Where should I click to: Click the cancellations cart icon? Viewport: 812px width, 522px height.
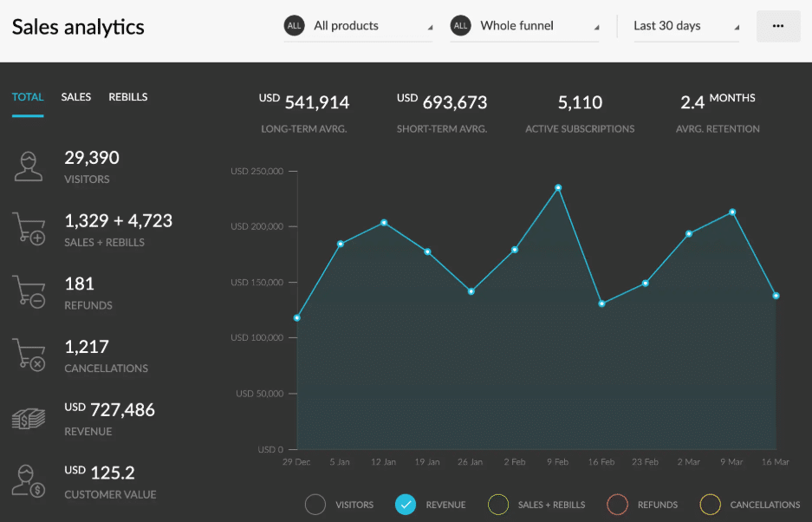29,355
